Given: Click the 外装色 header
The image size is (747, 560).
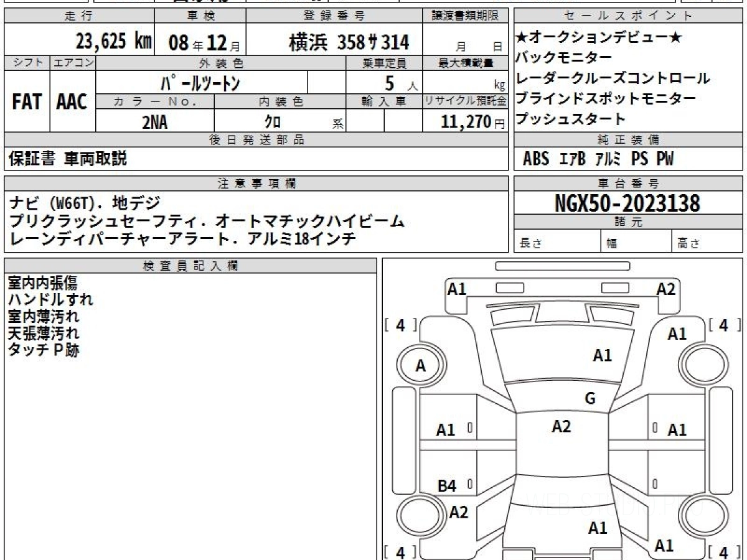Looking at the screenshot, I should 221,63.
